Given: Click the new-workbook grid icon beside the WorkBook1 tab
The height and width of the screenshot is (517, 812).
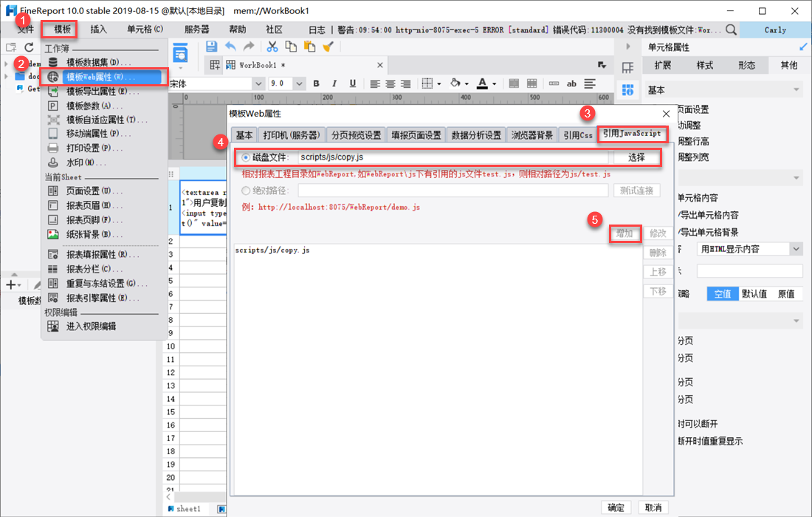Looking at the screenshot, I should pyautogui.click(x=215, y=65).
